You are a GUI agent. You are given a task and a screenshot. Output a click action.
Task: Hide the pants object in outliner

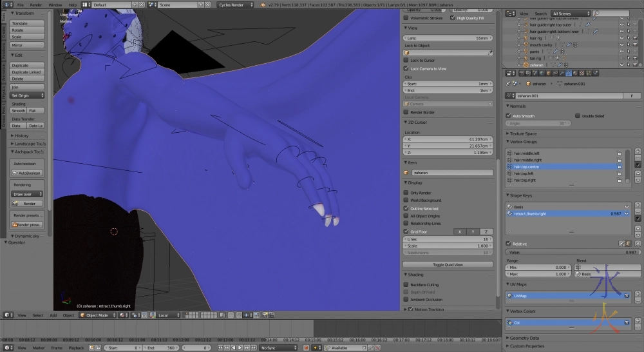[621, 52]
